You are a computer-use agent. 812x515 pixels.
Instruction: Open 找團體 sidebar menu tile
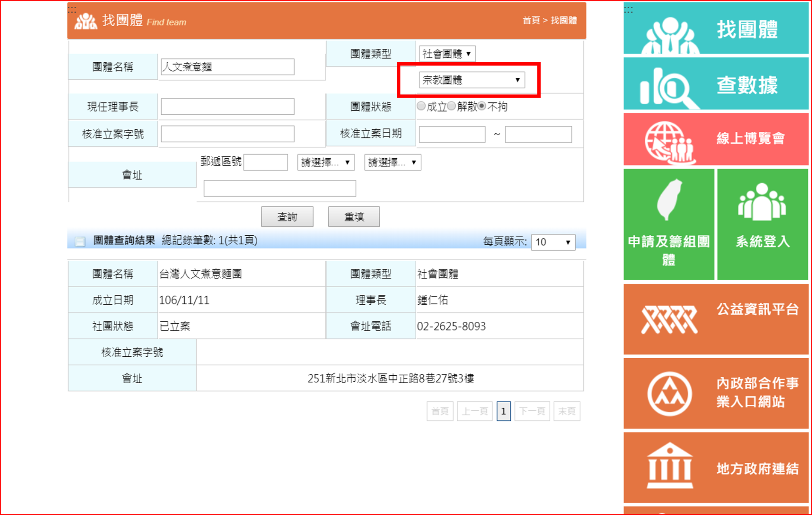(x=716, y=28)
